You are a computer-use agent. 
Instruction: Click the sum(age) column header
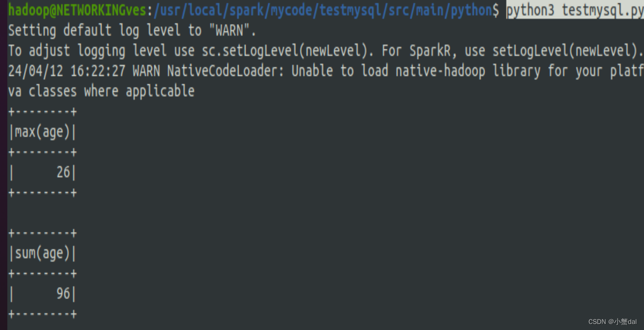43,253
